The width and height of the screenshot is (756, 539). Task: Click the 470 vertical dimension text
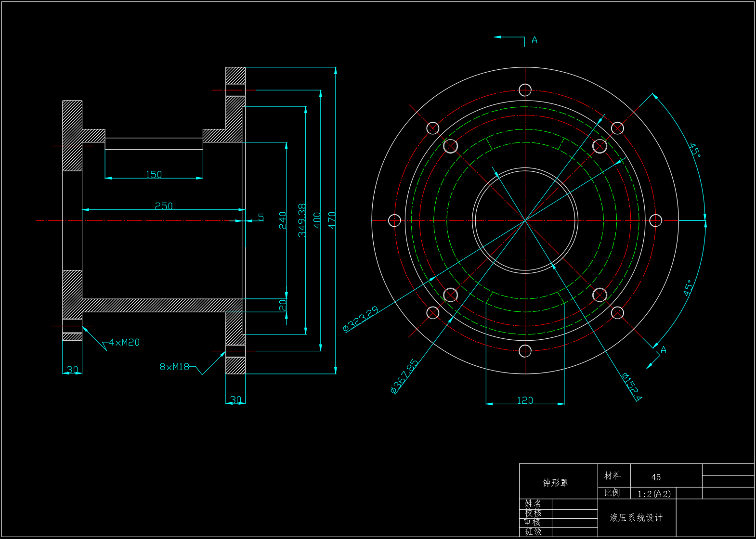332,220
